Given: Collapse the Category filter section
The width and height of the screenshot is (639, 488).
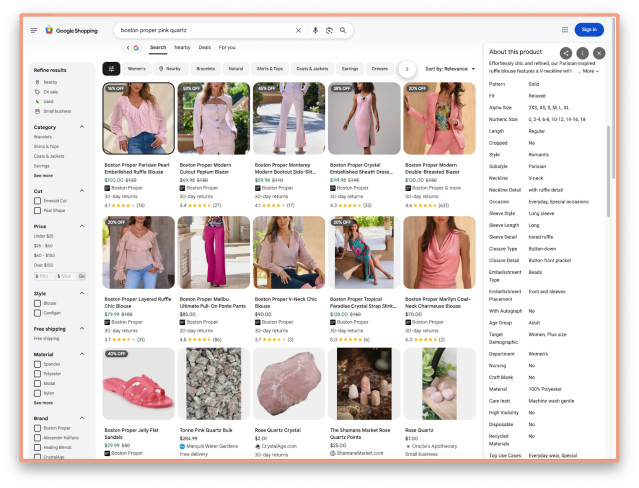Looking at the screenshot, I should pos(81,127).
